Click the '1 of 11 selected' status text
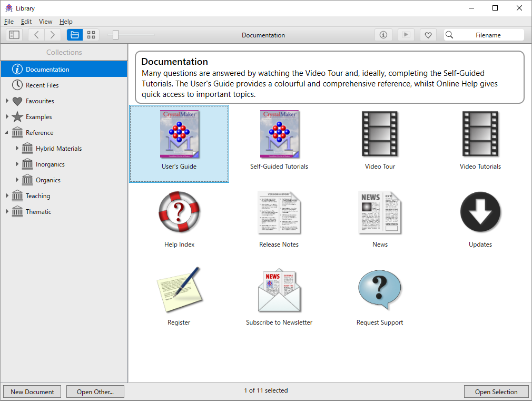Screen dimensions: 532x401 click(266, 390)
